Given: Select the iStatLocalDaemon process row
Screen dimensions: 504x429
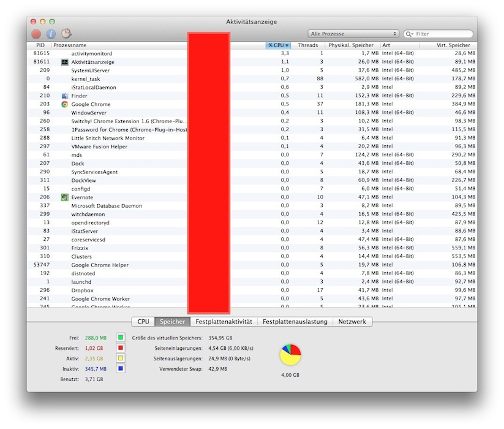Looking at the screenshot, I should point(252,87).
